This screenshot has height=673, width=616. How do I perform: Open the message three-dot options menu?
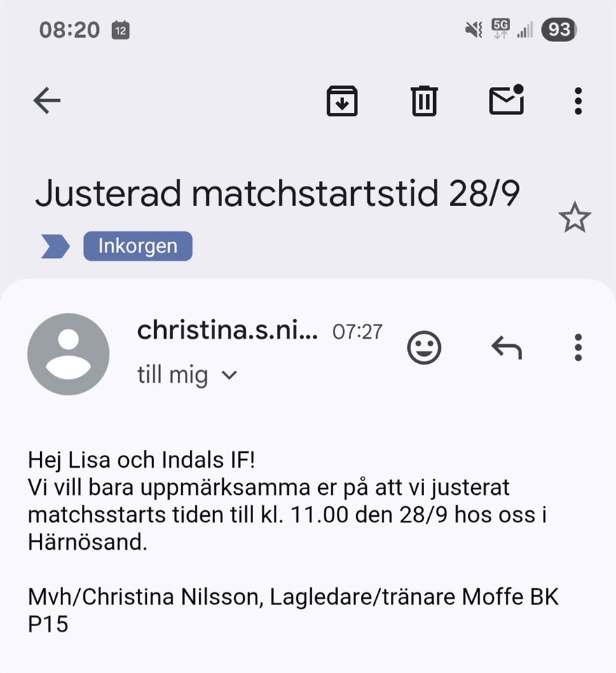(577, 347)
